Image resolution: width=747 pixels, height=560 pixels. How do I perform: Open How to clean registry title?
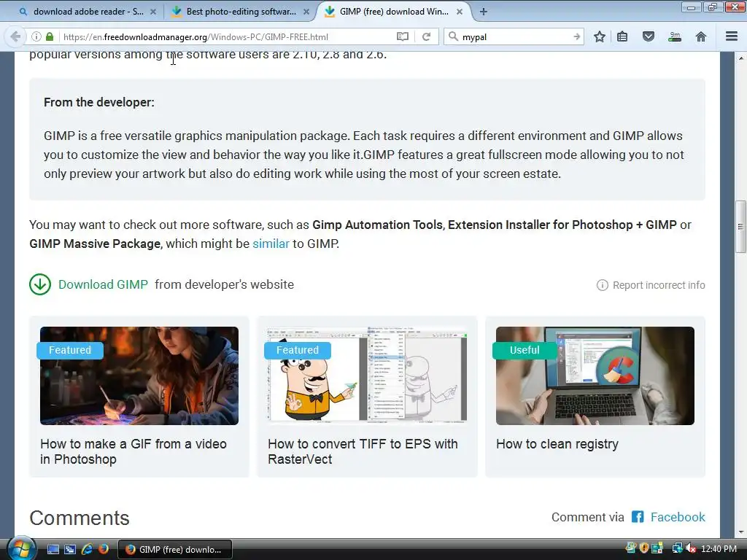pos(557,444)
